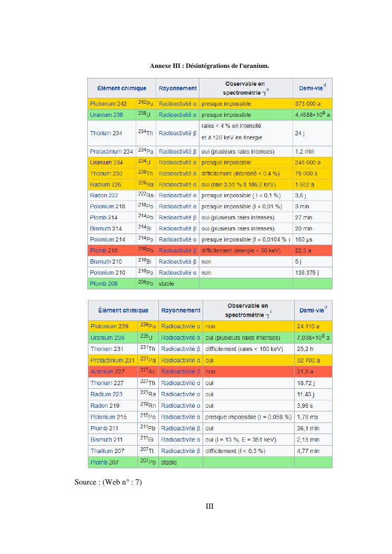Open the Polonium 218 link
Viewport: 392px width, 554px height.
point(107,206)
